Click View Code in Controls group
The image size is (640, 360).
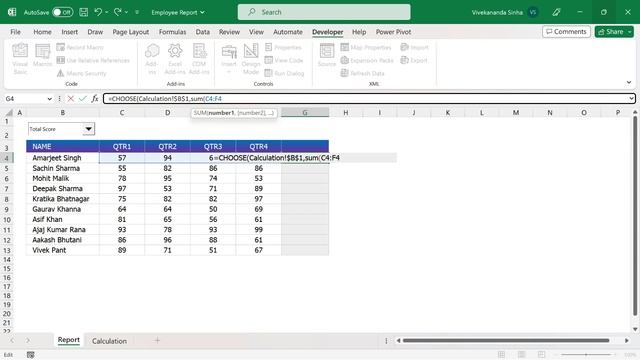284,60
